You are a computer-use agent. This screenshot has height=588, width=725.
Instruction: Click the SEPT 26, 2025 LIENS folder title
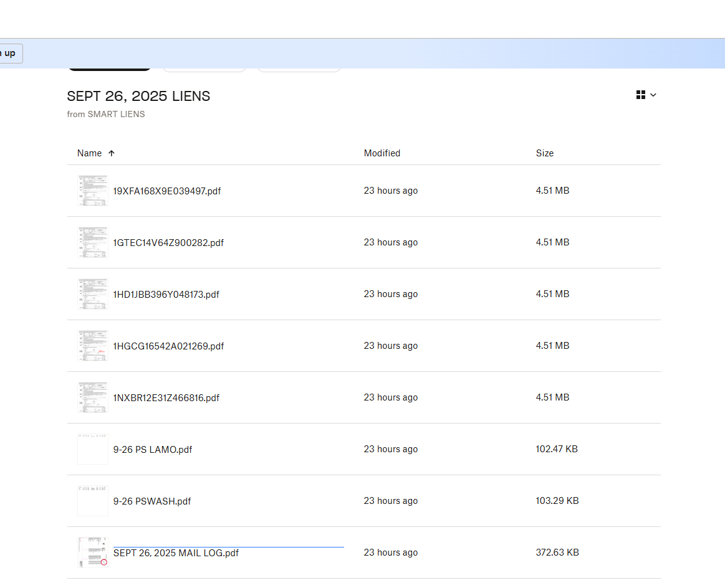click(x=139, y=96)
